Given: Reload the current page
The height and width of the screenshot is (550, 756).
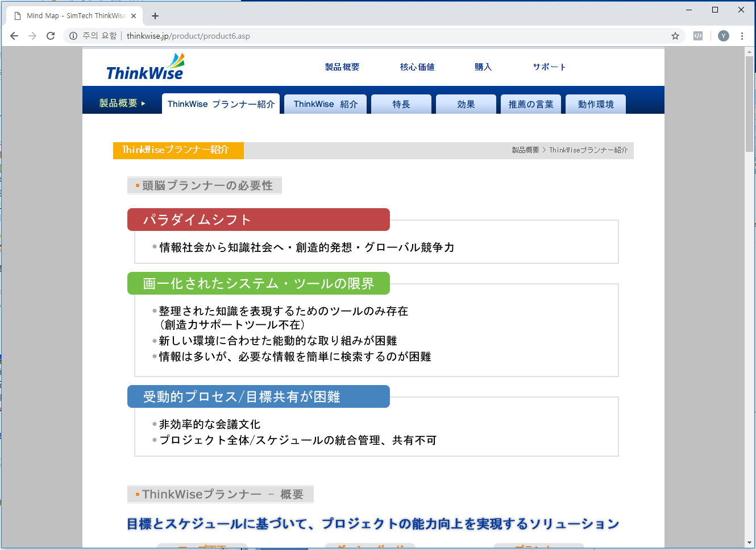Looking at the screenshot, I should (x=51, y=36).
